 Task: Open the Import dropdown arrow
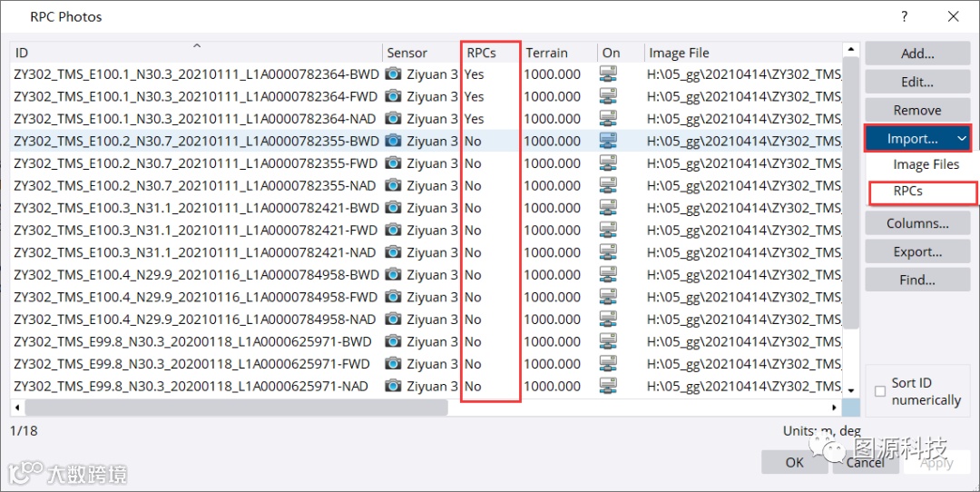click(961, 139)
